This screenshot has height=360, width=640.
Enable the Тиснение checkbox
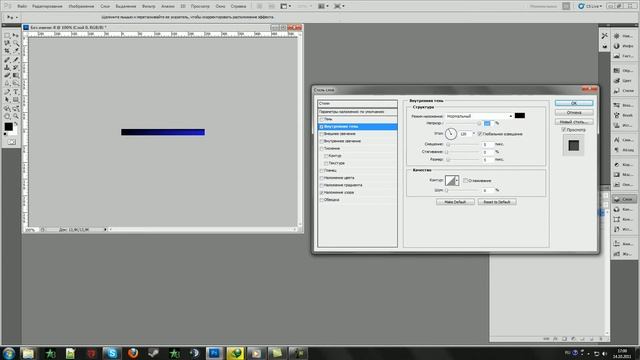pos(321,149)
